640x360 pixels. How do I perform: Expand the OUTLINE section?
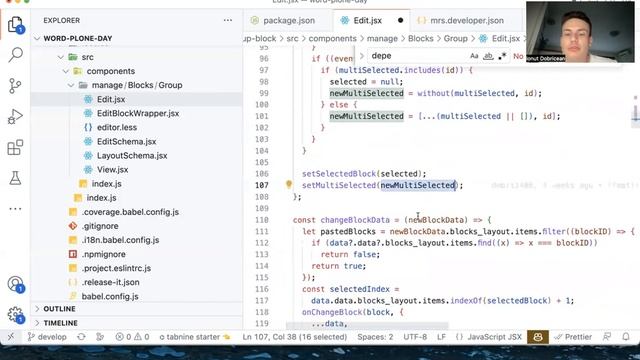pos(137,309)
